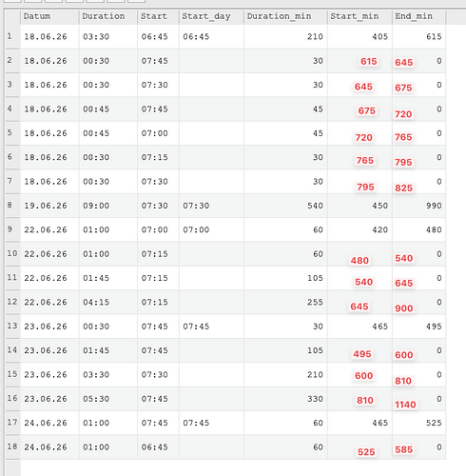
Task: Select the Datum column header
Action: pos(49,16)
